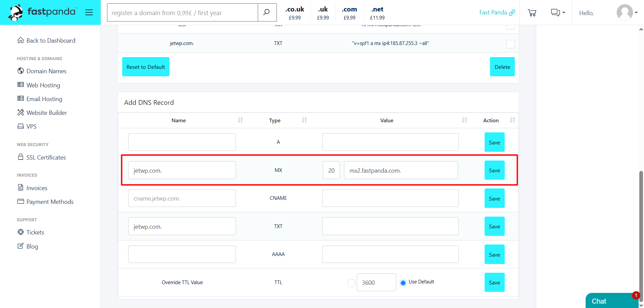Viewport: 644px width, 308px height.
Task: Go Back to Dashboard
Action: (x=46, y=40)
